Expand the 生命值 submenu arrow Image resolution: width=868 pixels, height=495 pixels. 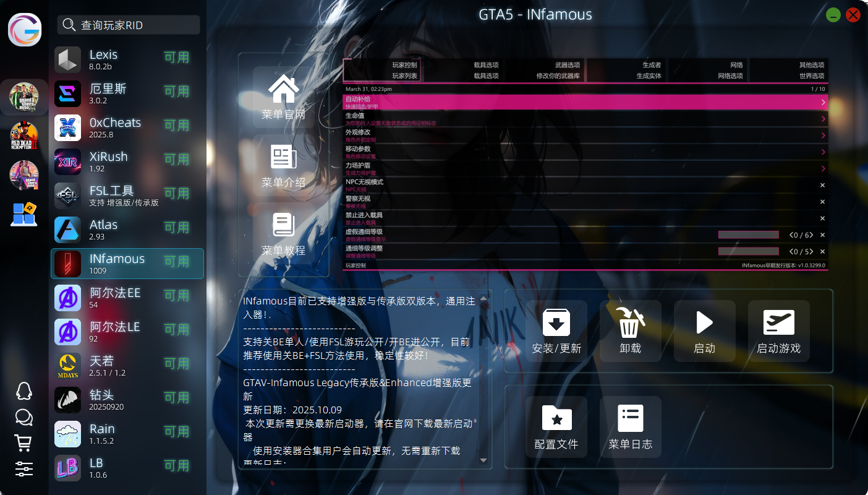823,119
